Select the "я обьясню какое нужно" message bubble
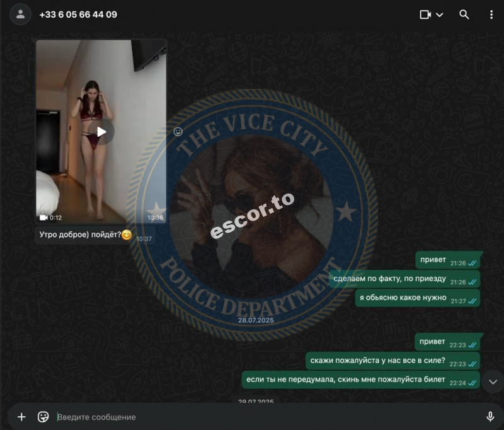Image resolution: width=504 pixels, height=430 pixels. coord(417,298)
